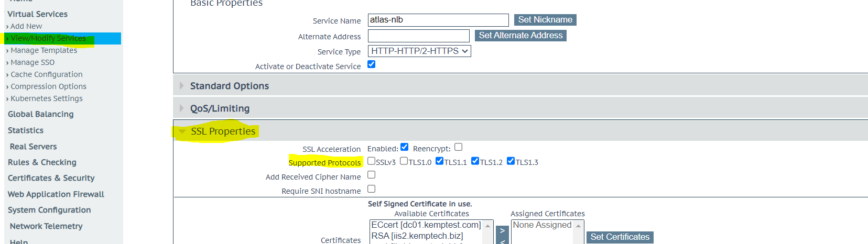Screen dimensions: 868x244
Task: Expand the QoS/Limiting section
Action: (x=219, y=108)
